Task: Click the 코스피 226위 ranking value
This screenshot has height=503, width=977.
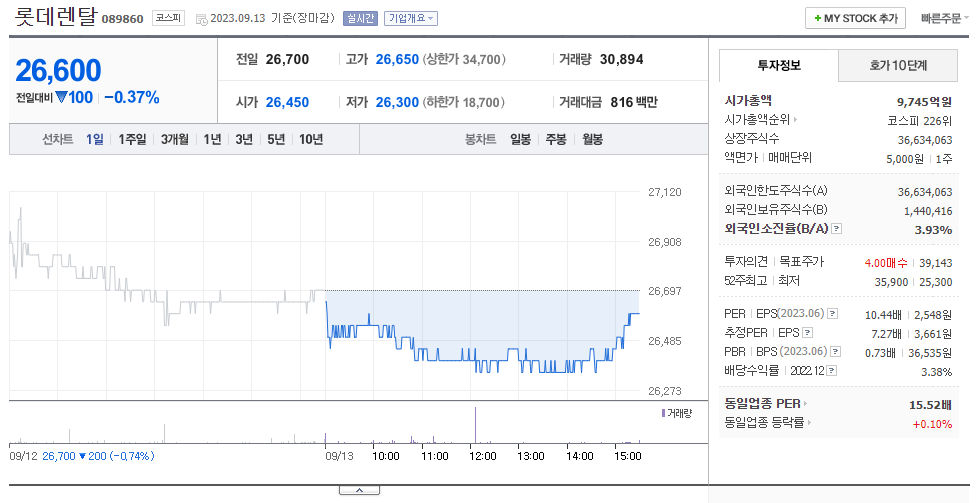Action: [920, 121]
